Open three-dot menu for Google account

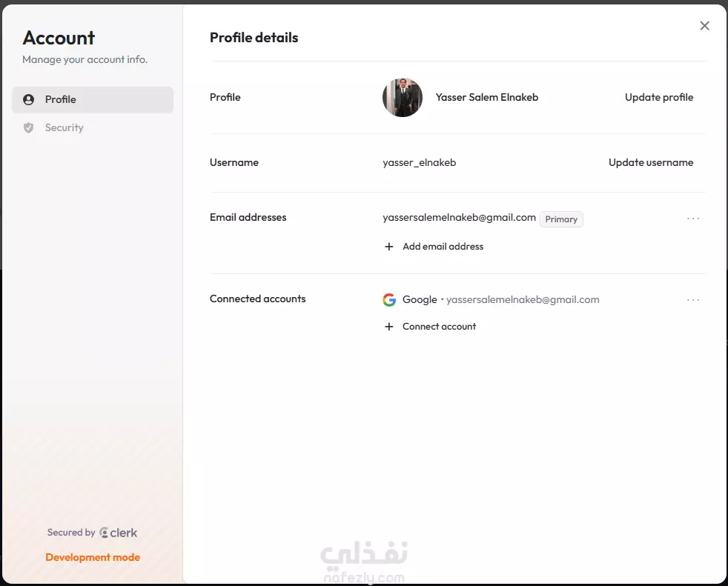pyautogui.click(x=692, y=300)
